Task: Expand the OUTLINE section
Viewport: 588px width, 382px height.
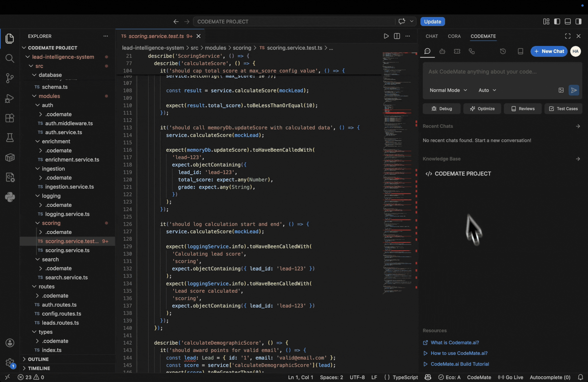Action: click(38, 359)
